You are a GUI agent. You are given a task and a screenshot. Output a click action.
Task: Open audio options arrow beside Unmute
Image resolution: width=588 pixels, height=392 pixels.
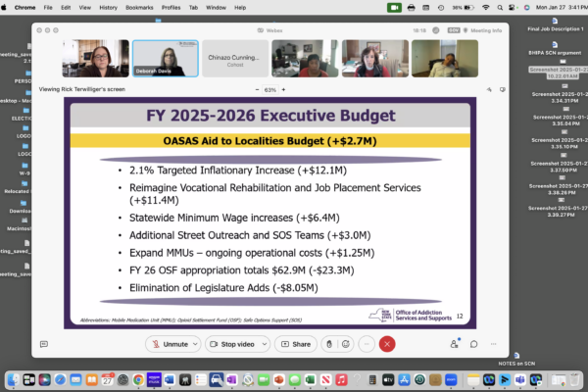tap(195, 344)
